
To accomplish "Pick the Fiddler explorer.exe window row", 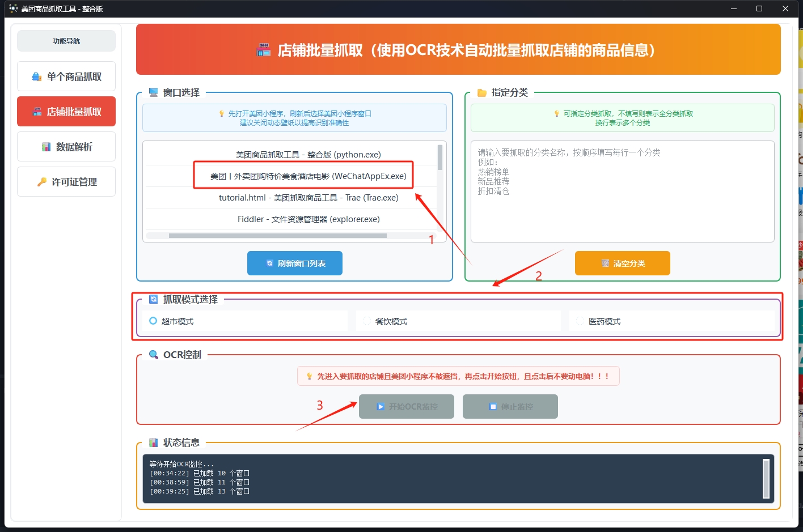I will tap(290, 219).
